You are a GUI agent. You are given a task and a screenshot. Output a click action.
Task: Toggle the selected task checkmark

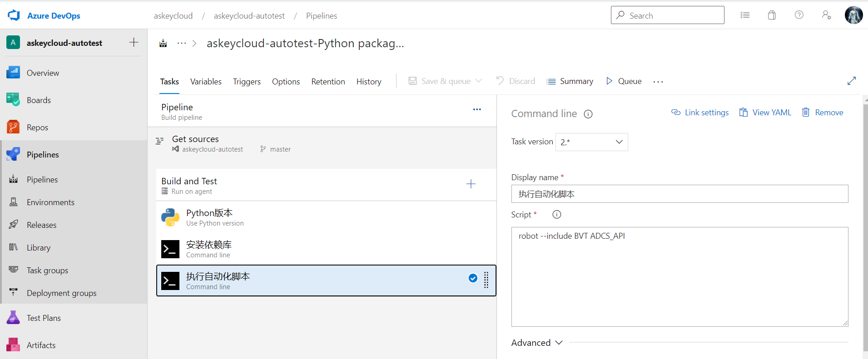[473, 278]
